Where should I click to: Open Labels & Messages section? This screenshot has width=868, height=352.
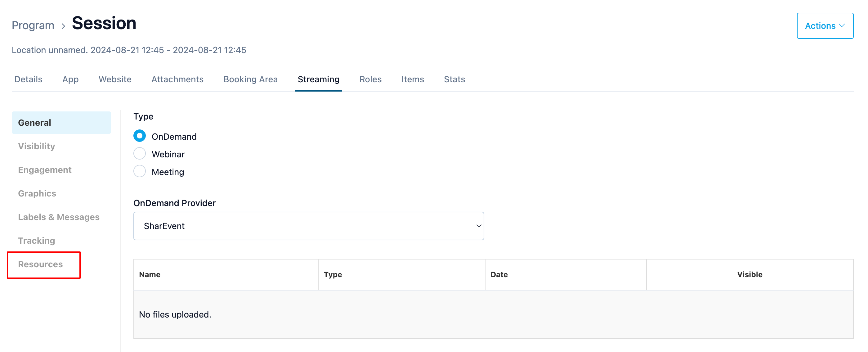(x=59, y=217)
